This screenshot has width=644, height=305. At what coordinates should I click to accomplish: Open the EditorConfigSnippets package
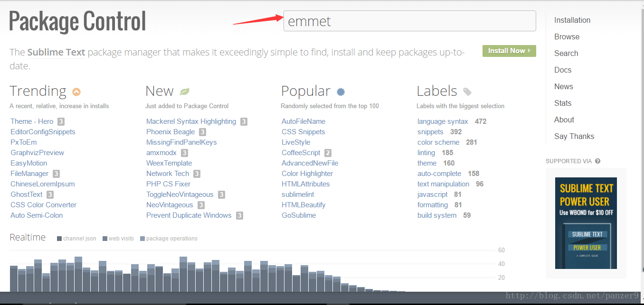[x=43, y=132]
